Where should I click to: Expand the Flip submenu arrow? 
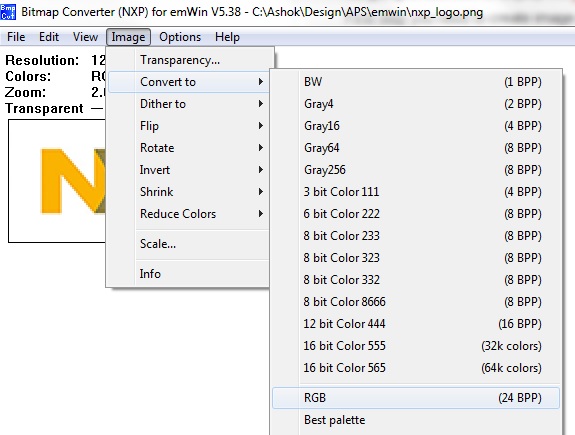pos(261,126)
